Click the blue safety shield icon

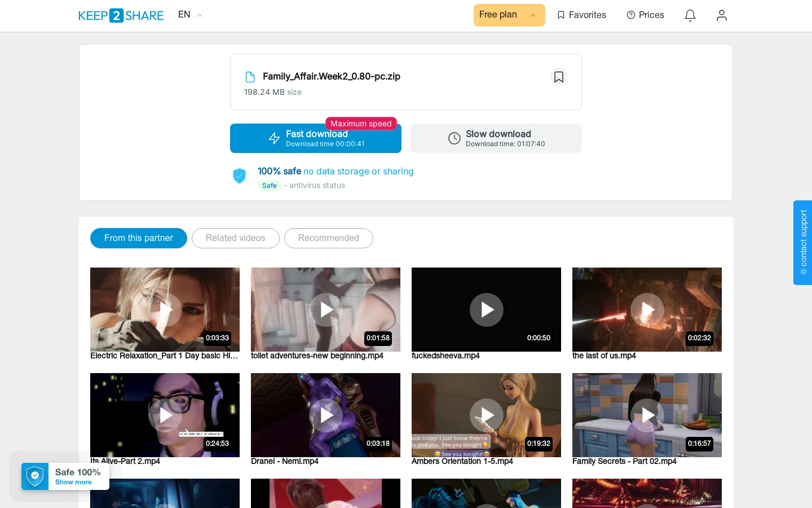pyautogui.click(x=240, y=176)
